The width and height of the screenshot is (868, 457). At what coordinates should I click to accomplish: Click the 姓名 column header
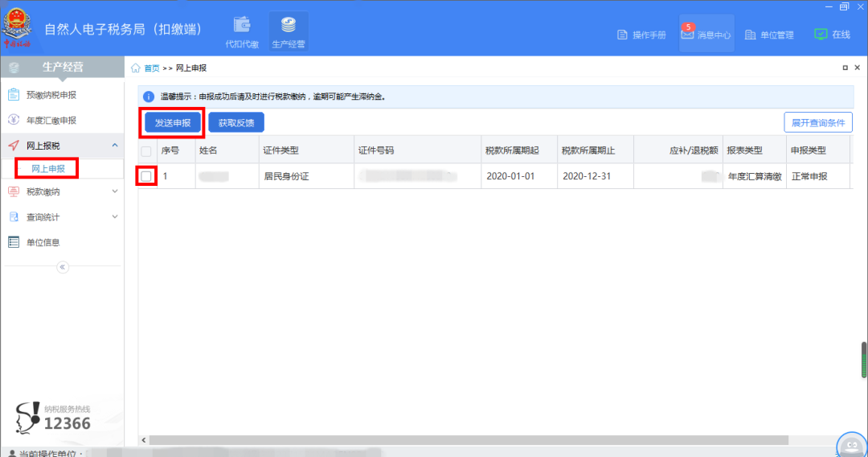pyautogui.click(x=227, y=150)
